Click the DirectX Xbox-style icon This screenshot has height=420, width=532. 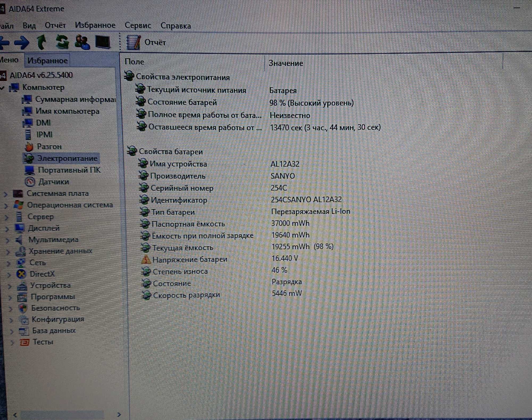[x=21, y=274]
